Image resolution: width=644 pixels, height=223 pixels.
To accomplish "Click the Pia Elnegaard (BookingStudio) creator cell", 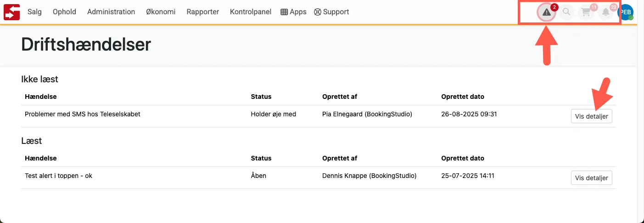I will point(367,114).
